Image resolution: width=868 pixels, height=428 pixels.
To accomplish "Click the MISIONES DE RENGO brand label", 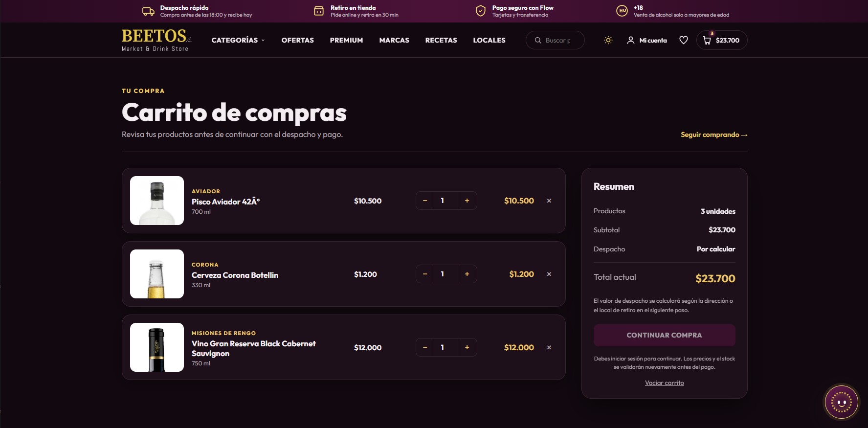I will [x=223, y=333].
